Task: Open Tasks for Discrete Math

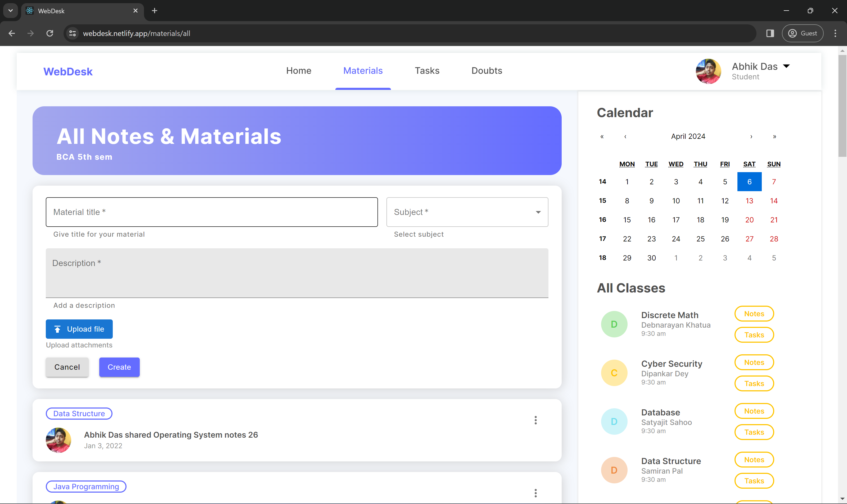Action: click(x=754, y=335)
